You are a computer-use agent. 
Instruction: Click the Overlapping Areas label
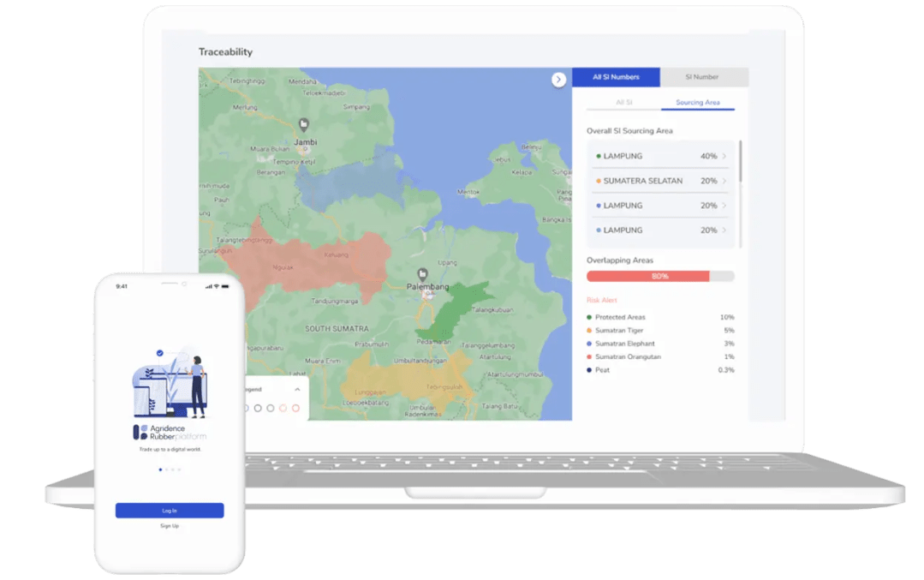[x=620, y=260]
